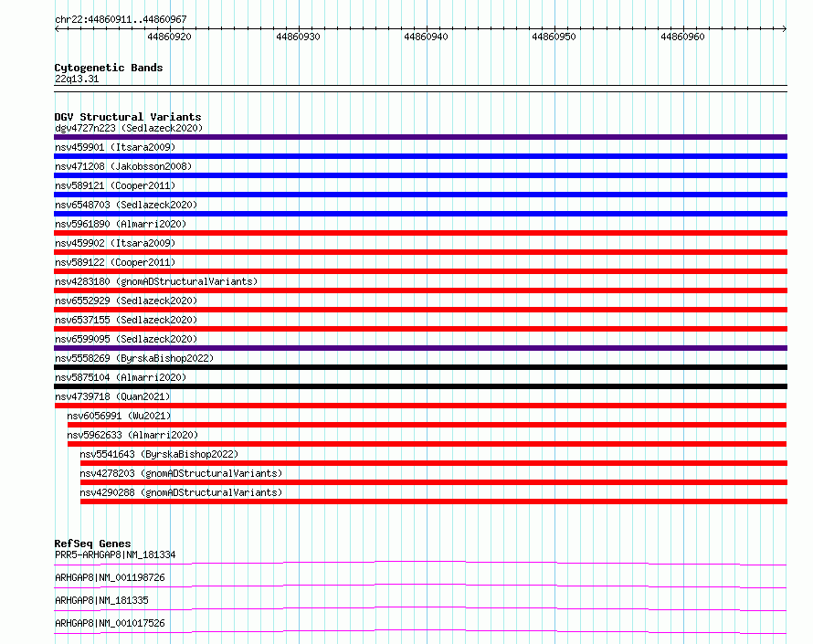Open nsv4290288 (gnomADStructuralVariants) variant

click(x=181, y=492)
